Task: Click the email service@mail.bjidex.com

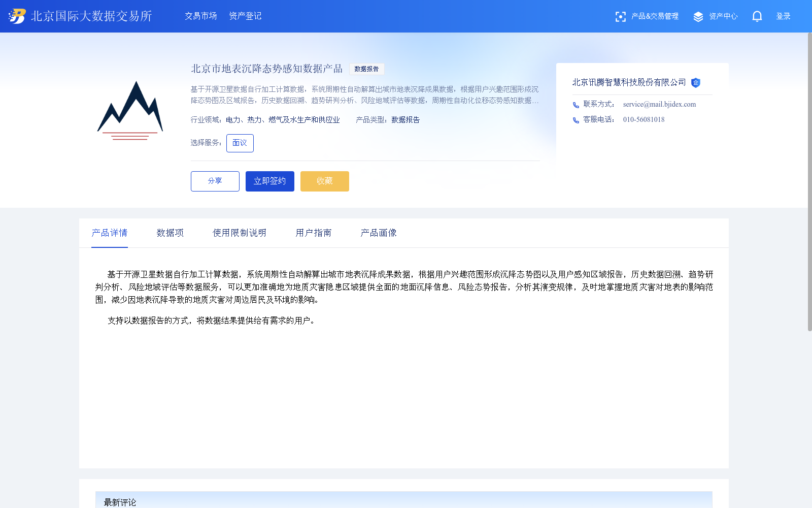Action: pyautogui.click(x=659, y=105)
